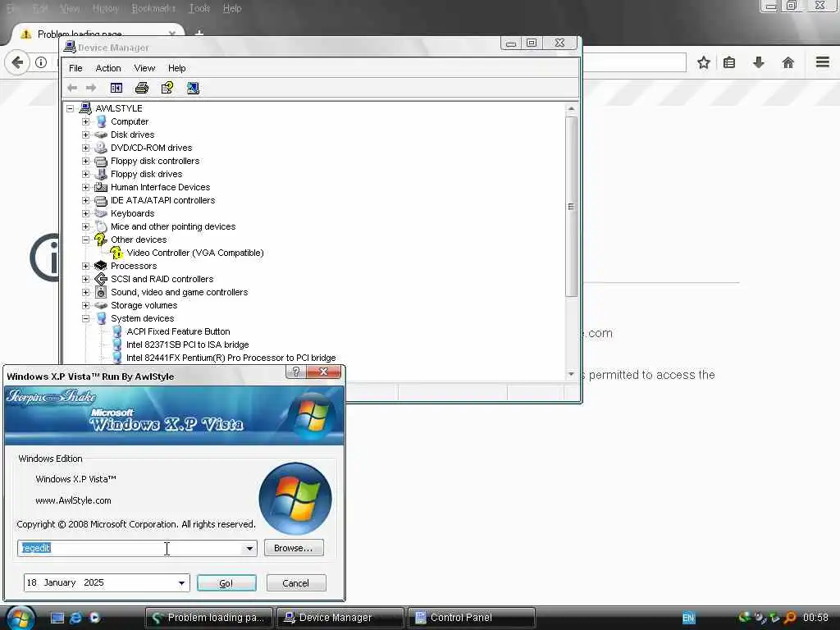The image size is (840, 630).
Task: Expand the Disk drives category
Action: 85,135
